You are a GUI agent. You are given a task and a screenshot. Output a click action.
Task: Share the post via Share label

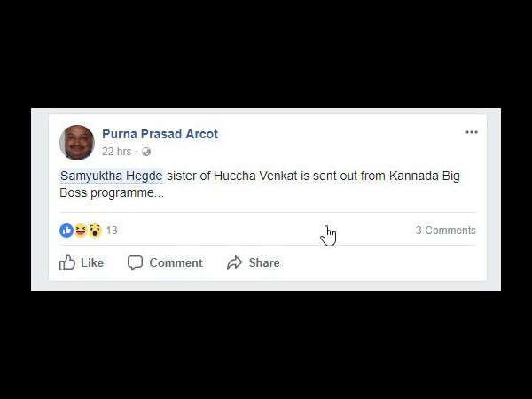pos(264,263)
